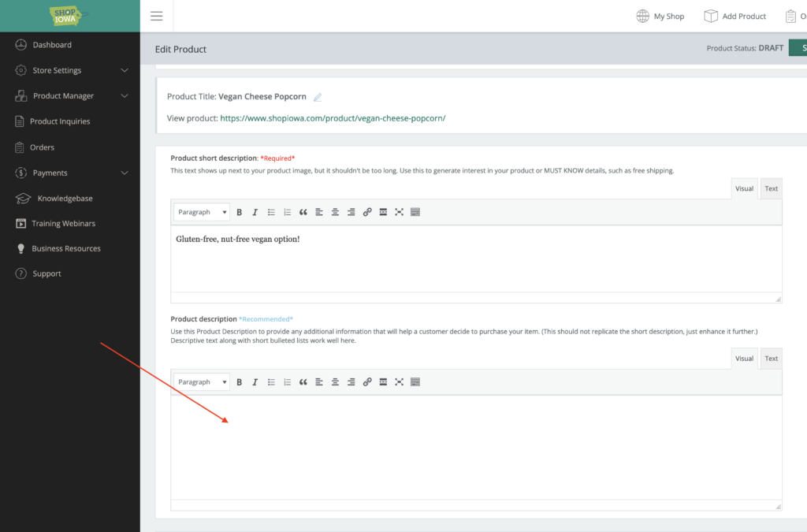The width and height of the screenshot is (807, 532).
Task: Click pencil icon to edit product title
Action: [318, 97]
